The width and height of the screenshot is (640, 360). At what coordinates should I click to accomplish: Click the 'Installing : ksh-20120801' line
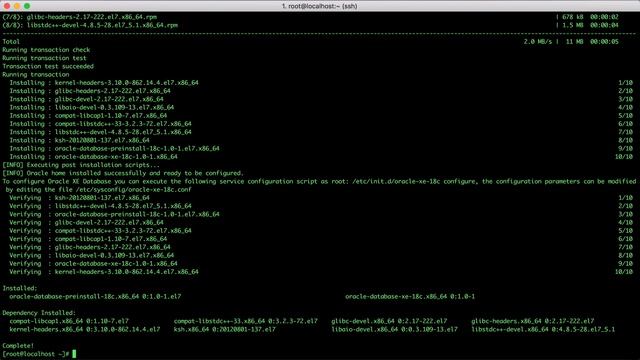[x=80, y=140]
